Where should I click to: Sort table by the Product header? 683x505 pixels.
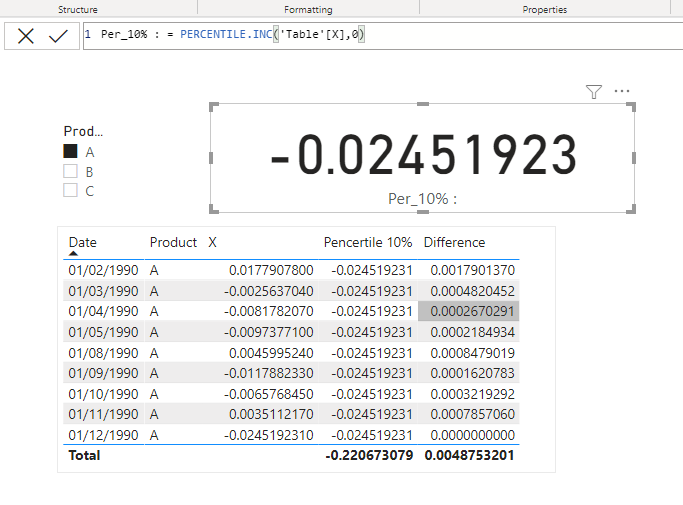tap(173, 242)
